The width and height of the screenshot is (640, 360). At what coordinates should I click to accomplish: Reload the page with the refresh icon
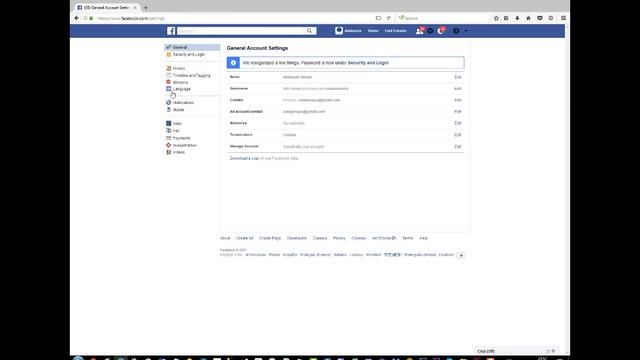pyautogui.click(x=389, y=18)
